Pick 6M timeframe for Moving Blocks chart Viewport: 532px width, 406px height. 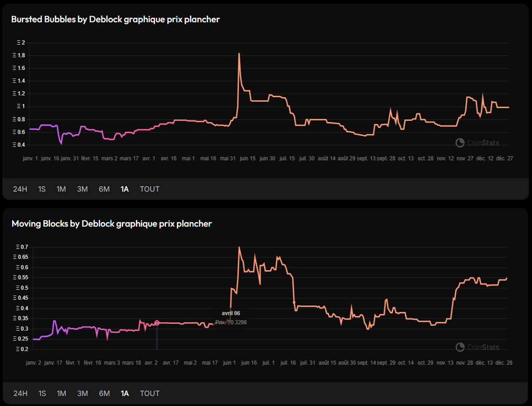click(104, 393)
